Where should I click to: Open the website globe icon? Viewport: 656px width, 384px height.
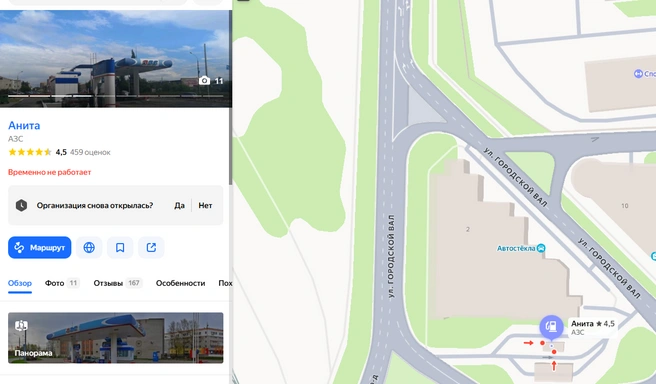pos(89,248)
